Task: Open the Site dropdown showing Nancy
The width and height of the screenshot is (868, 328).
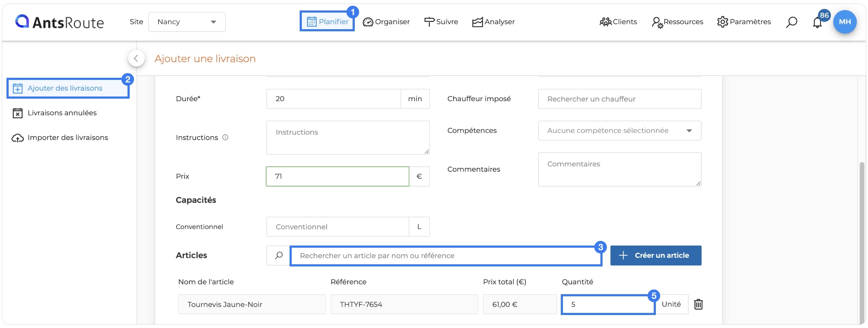Action: [x=187, y=22]
